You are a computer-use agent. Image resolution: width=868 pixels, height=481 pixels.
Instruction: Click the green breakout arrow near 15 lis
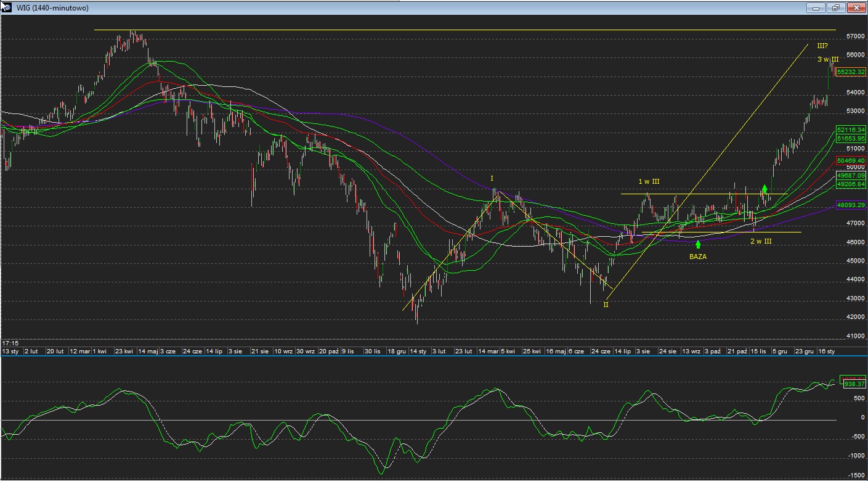[765, 189]
